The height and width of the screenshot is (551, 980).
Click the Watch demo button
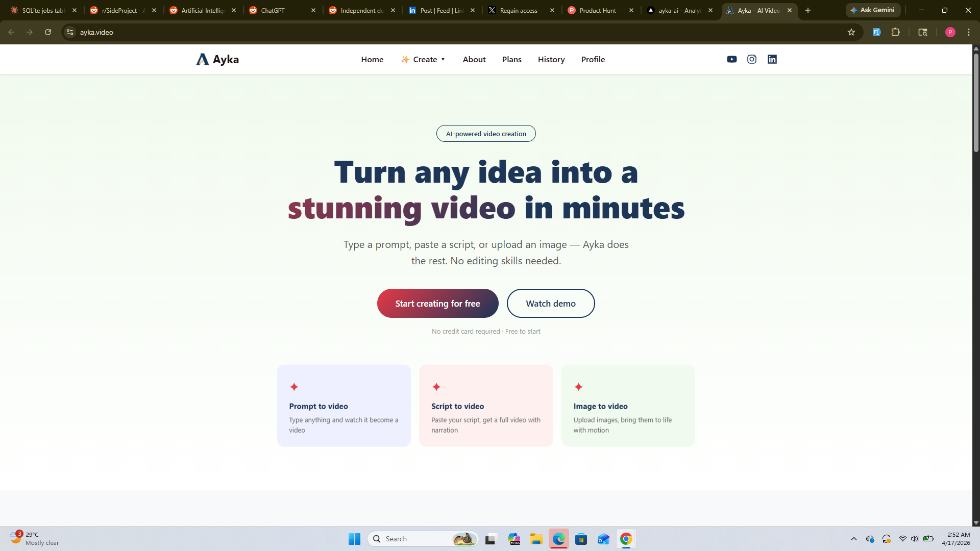pos(550,304)
